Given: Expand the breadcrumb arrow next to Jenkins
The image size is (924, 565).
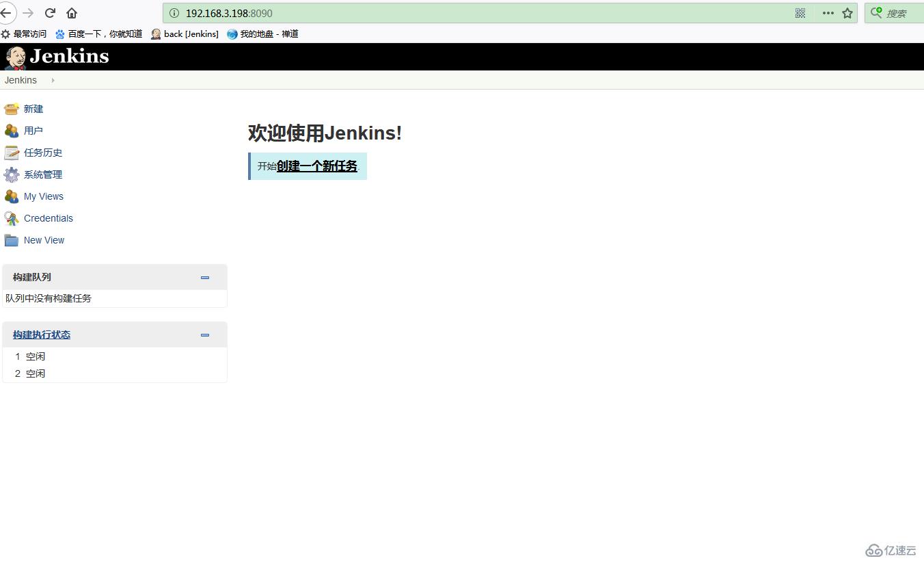Looking at the screenshot, I should point(53,80).
